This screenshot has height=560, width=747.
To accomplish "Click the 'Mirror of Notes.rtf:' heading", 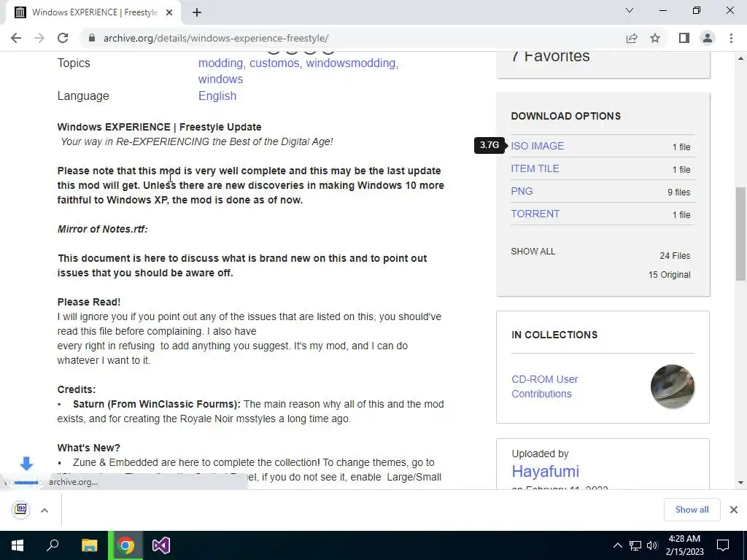I will [102, 229].
